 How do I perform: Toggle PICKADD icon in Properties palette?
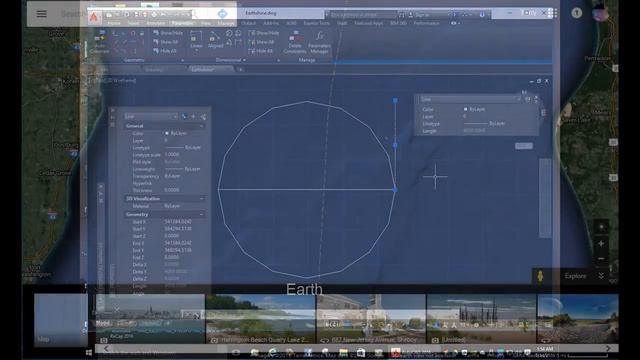tap(184, 117)
